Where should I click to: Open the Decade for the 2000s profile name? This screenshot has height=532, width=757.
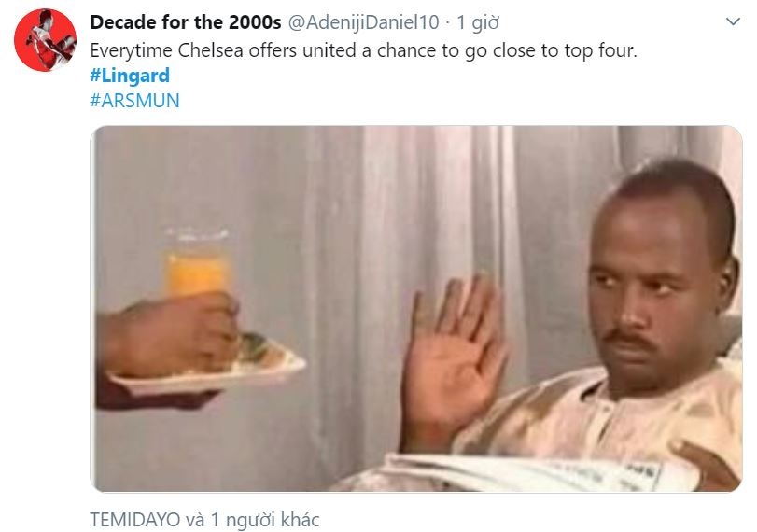click(x=186, y=22)
